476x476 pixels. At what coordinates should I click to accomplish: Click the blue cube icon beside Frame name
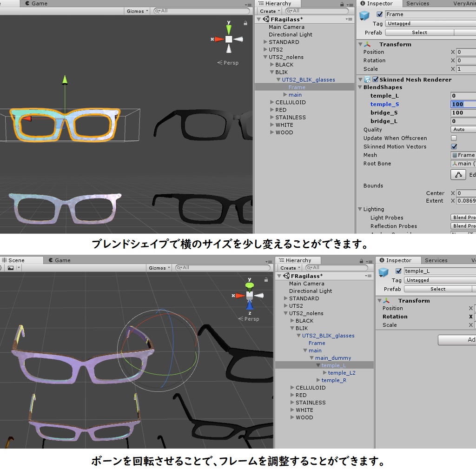[364, 14]
